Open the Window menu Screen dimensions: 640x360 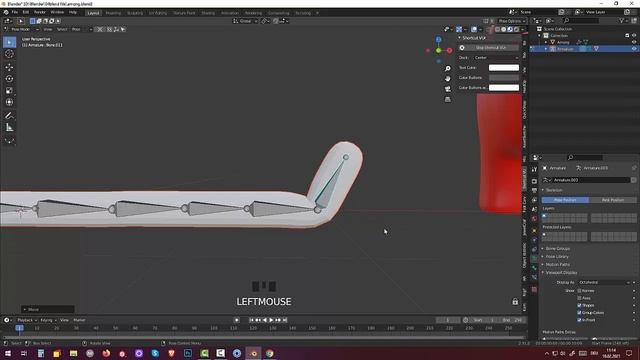(x=57, y=12)
